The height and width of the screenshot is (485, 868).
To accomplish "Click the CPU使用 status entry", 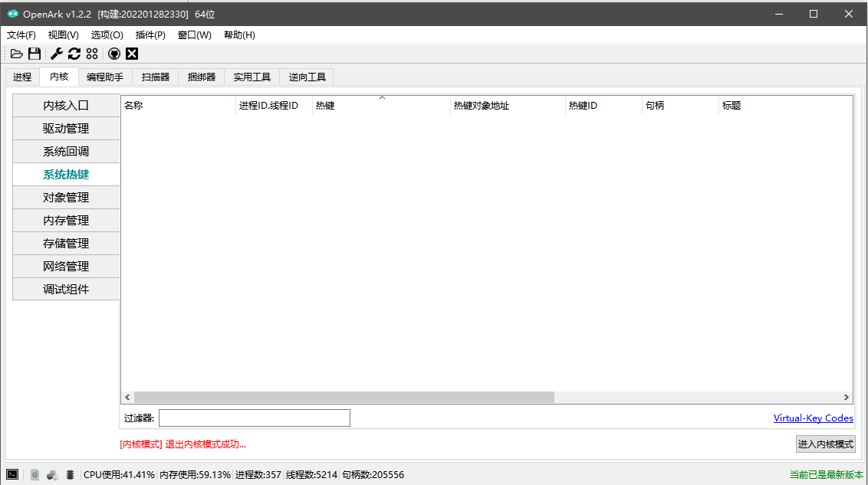I will tap(119, 474).
